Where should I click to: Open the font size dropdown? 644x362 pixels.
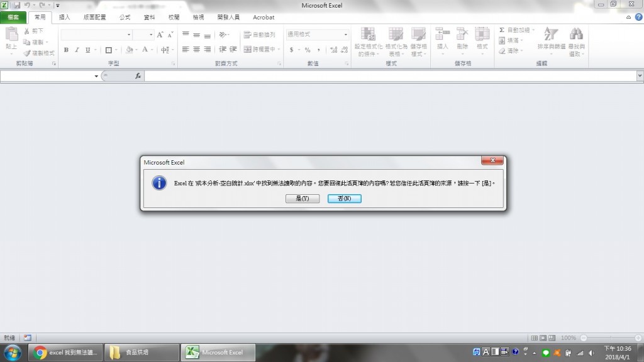(x=151, y=35)
